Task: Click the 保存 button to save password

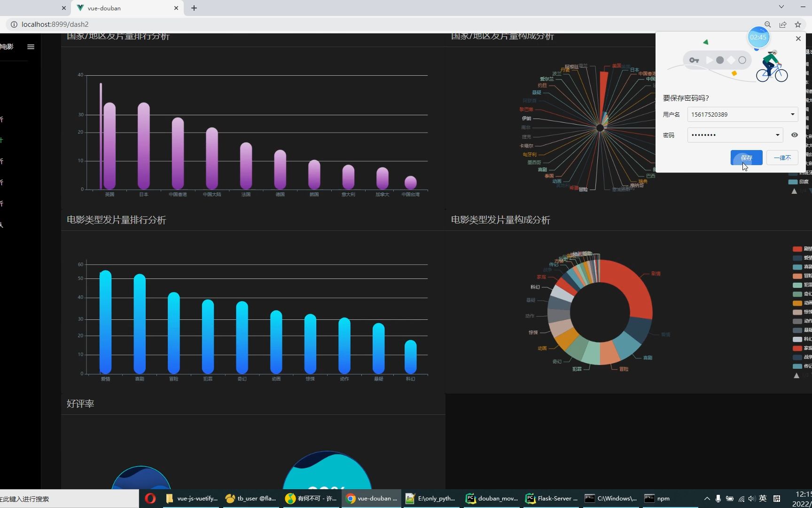Action: 746,158
